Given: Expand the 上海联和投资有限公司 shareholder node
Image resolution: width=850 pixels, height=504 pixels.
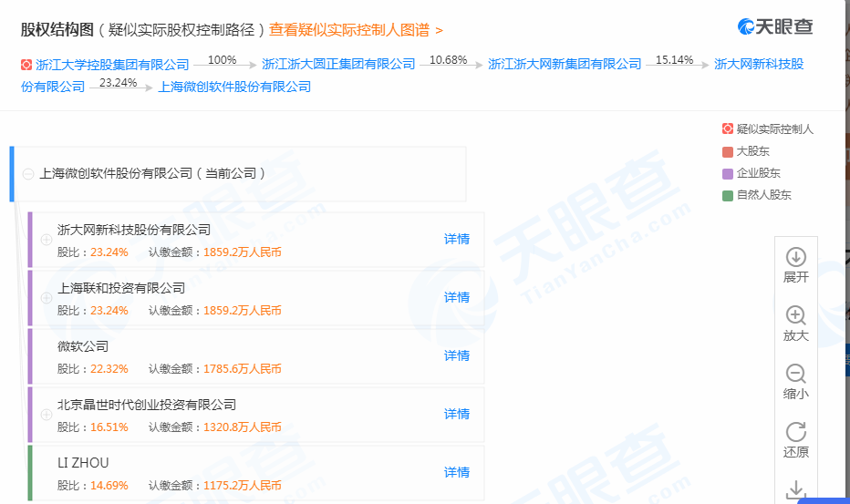Looking at the screenshot, I should [47, 298].
